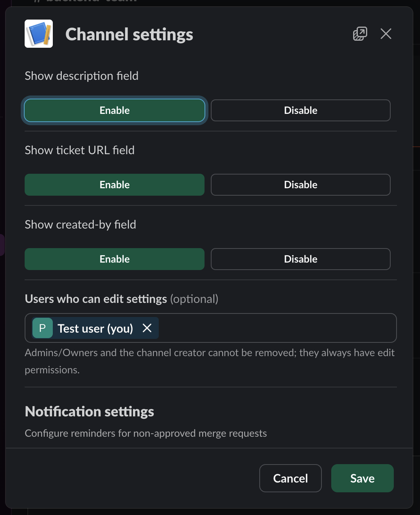Screen dimensions: 420x515
Task: Remove Test user using the X on the pill
Action: [147, 328]
